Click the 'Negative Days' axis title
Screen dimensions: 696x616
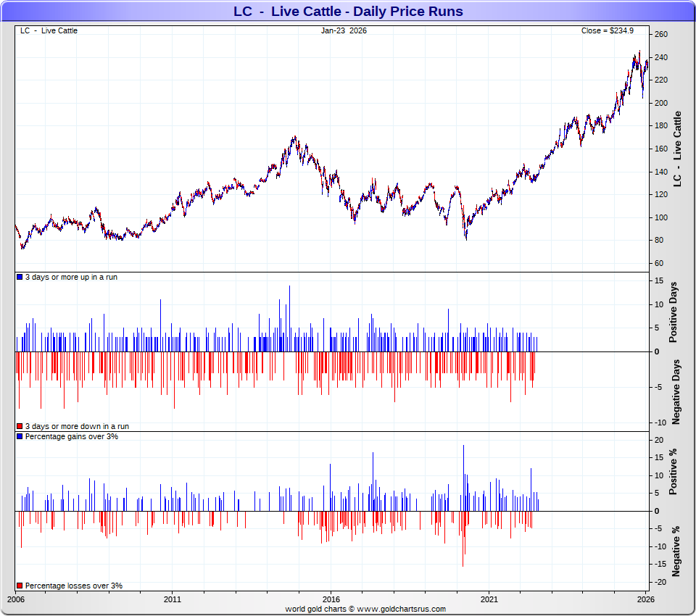point(676,392)
